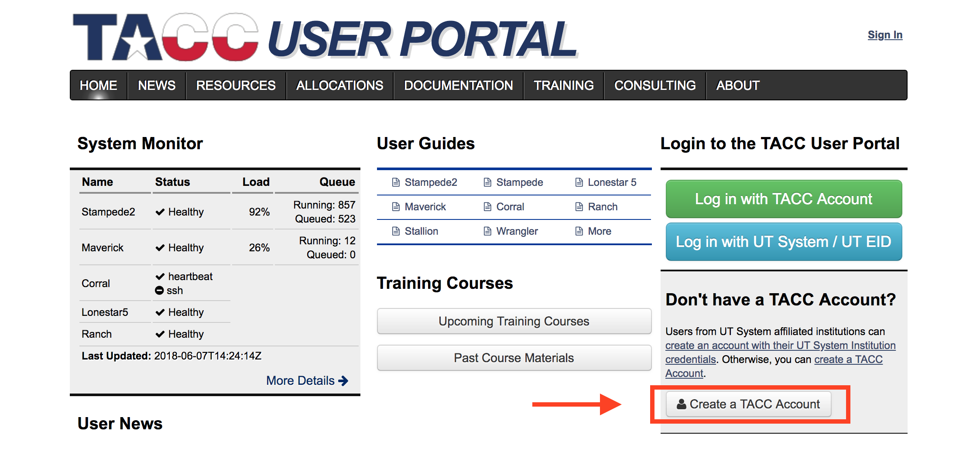Click the 92% load value
The width and height of the screenshot is (980, 452).
pos(259,212)
